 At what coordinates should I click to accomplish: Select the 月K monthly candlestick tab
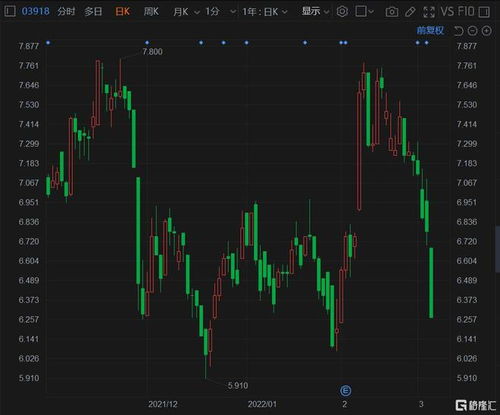[x=181, y=12]
